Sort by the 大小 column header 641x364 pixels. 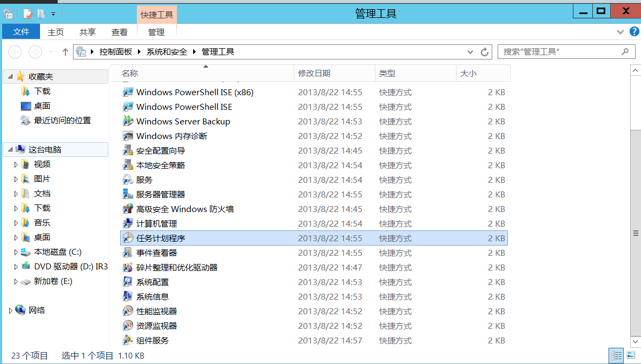pyautogui.click(x=483, y=74)
